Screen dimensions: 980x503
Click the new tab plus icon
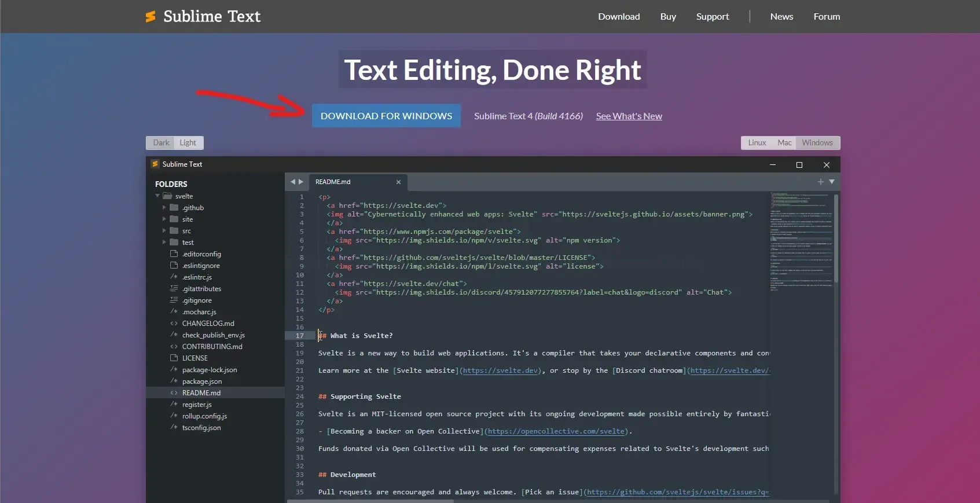click(820, 182)
